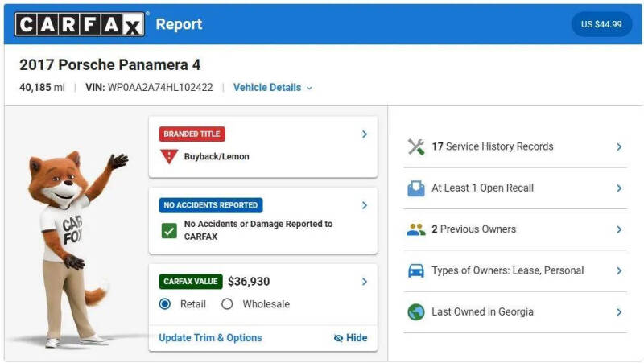Open the No Accidents Reported chevron
644x363 pixels.
365,205
